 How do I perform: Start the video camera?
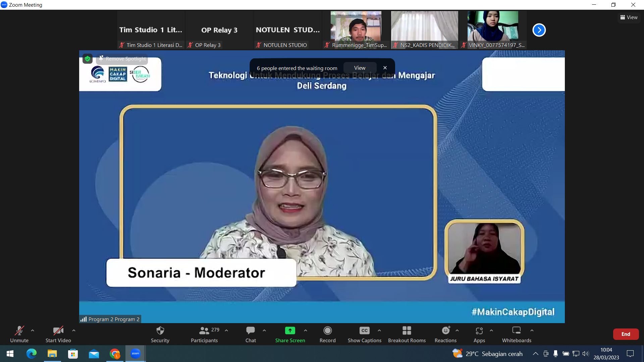point(58,334)
